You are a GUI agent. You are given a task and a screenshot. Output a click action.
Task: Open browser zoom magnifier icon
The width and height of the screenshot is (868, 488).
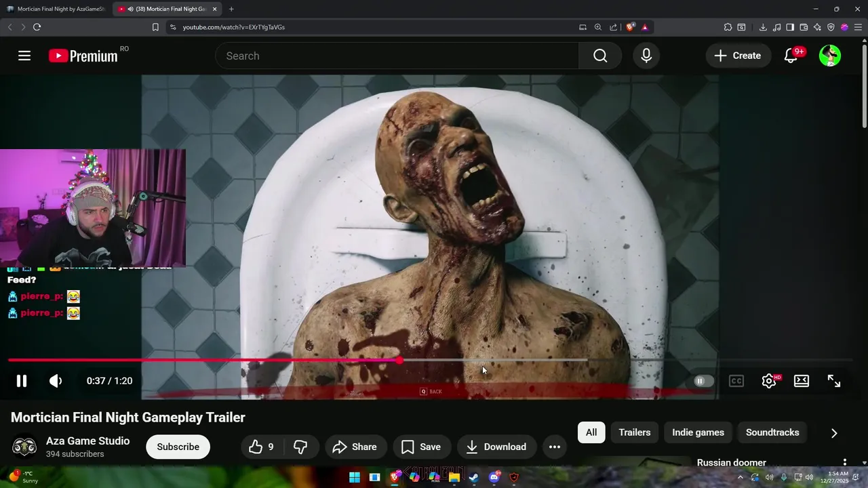[598, 27]
